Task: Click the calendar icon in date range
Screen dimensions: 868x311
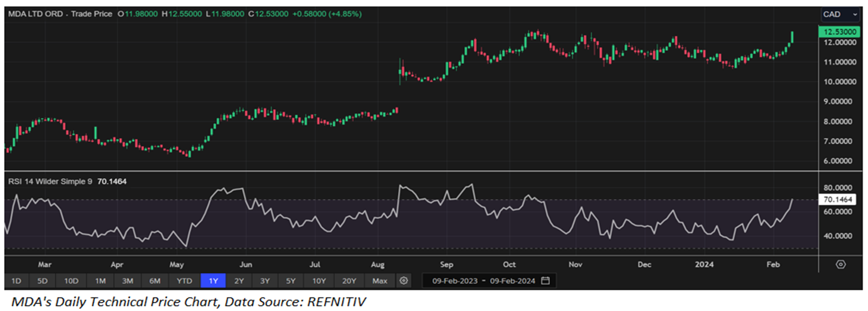Action: click(546, 281)
